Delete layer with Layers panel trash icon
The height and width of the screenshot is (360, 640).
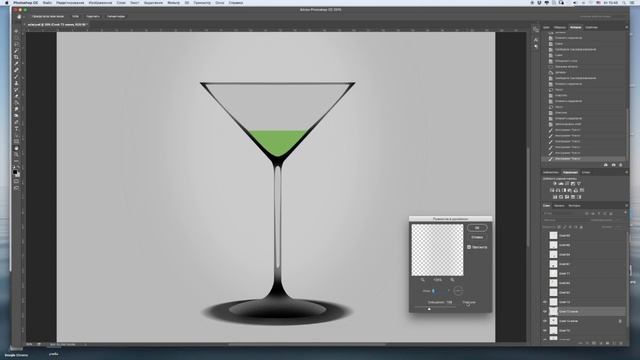pos(621,344)
